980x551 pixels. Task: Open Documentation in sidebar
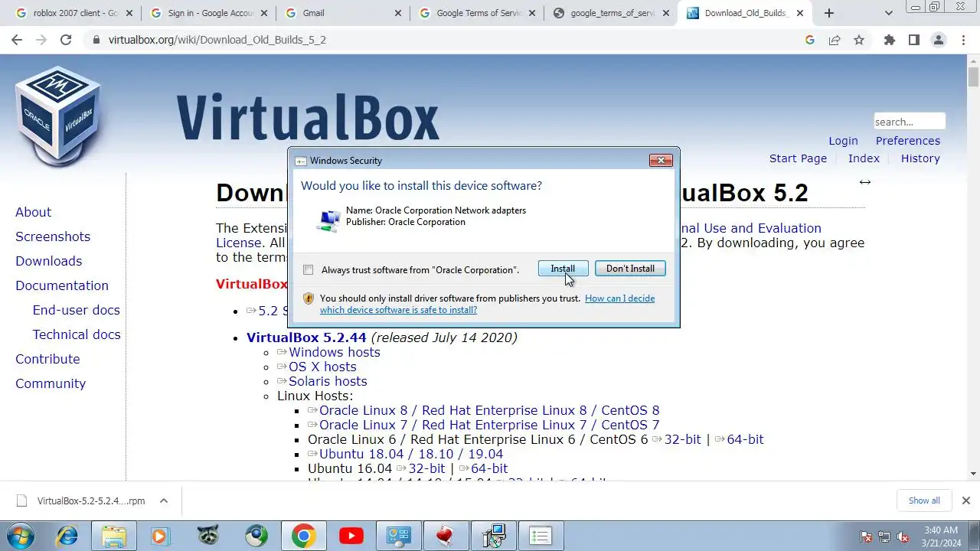pos(62,285)
